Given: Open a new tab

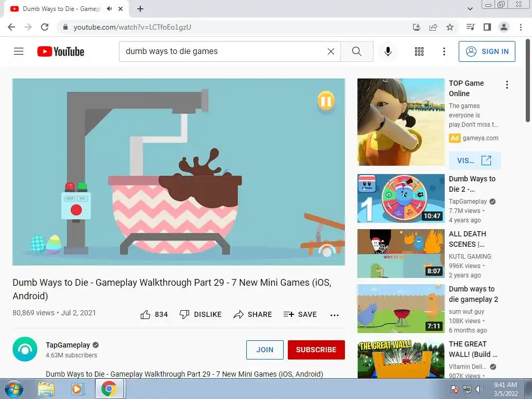Looking at the screenshot, I should (x=140, y=9).
